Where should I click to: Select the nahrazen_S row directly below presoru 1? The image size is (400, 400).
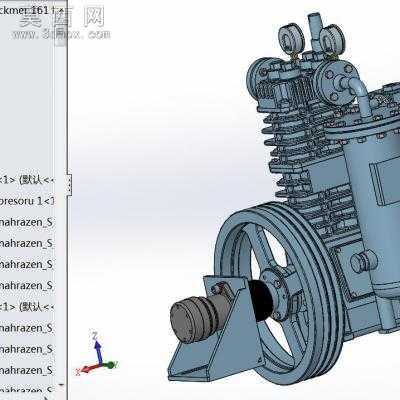pos(27,222)
